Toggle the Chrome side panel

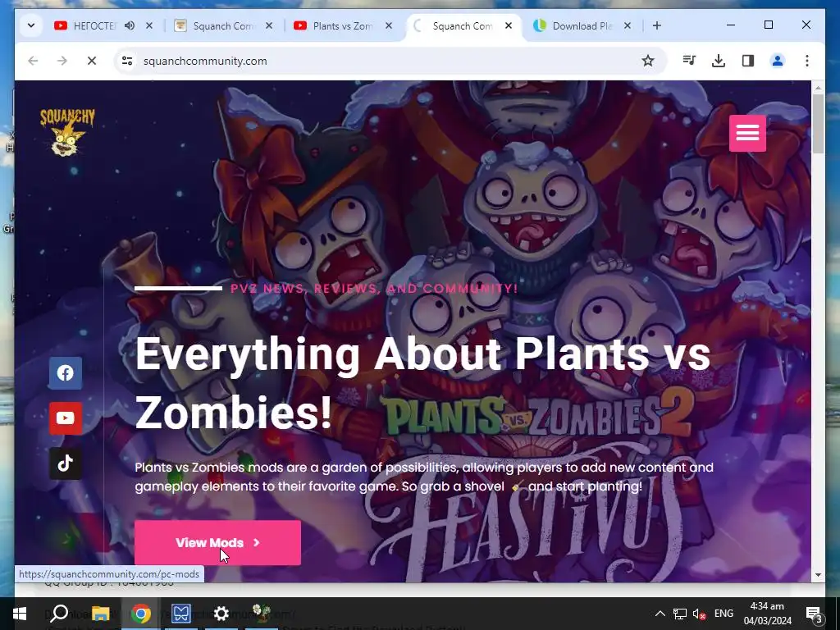point(748,61)
